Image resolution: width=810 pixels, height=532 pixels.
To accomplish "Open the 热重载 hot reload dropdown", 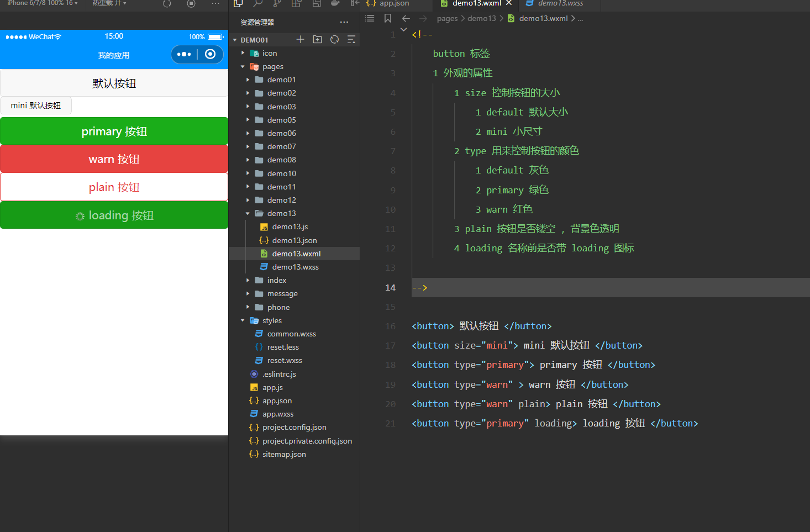I will pyautogui.click(x=109, y=3).
